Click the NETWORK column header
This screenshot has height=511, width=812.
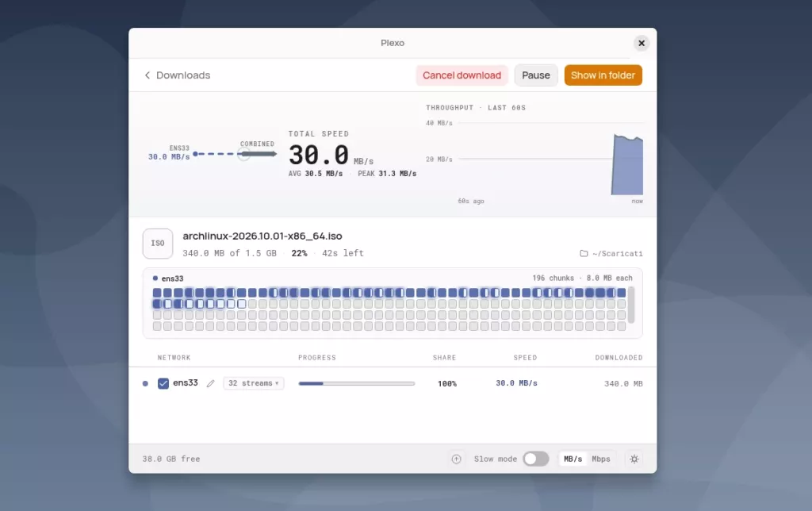click(x=174, y=358)
